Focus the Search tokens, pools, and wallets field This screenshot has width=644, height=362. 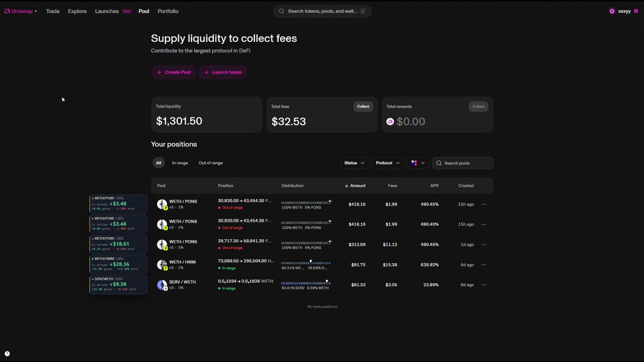[x=322, y=11]
